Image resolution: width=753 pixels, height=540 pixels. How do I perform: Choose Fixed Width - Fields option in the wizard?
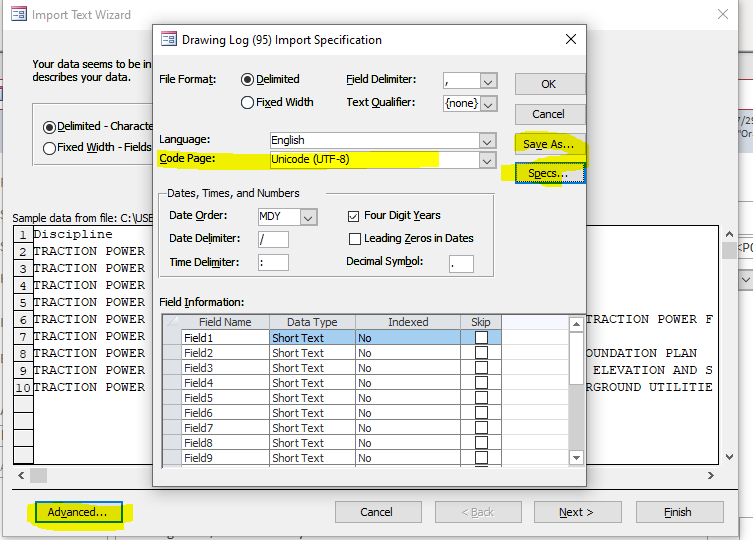click(x=49, y=148)
